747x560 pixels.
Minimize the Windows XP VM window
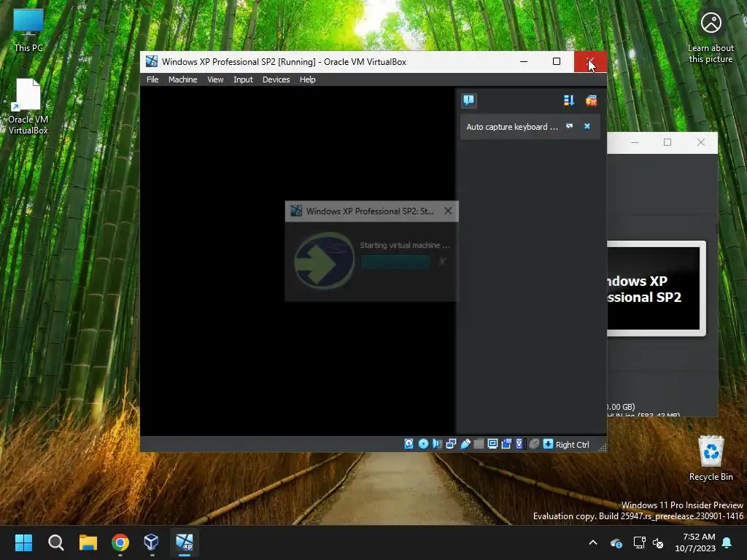524,61
